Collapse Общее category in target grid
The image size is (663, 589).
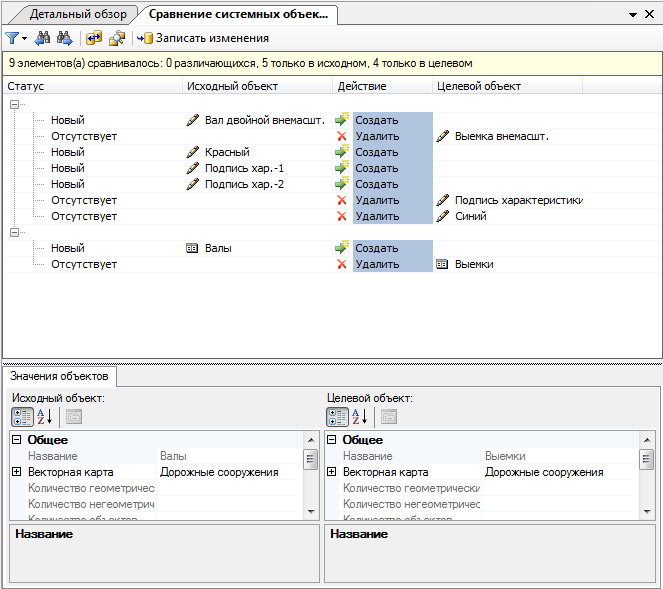pyautogui.click(x=332, y=440)
